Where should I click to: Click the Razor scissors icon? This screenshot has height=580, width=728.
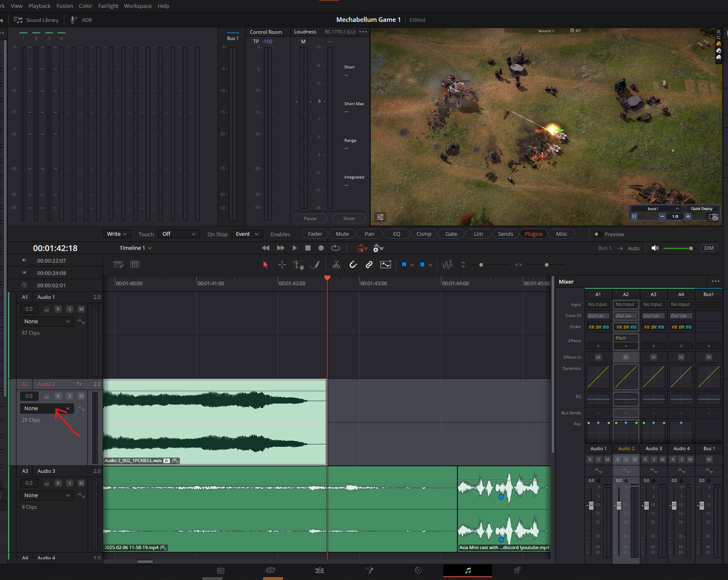[336, 265]
